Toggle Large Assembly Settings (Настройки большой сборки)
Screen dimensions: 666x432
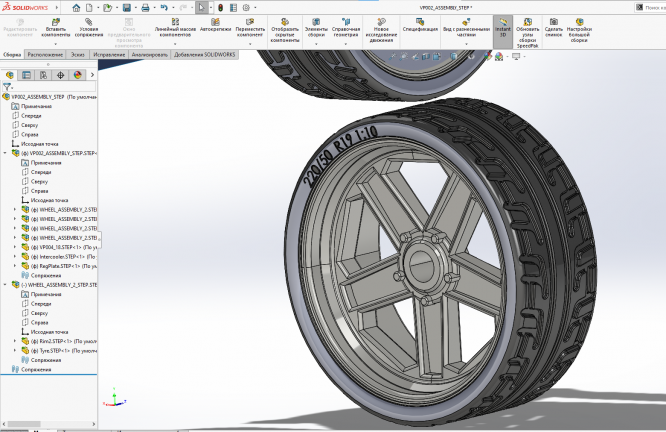point(579,21)
